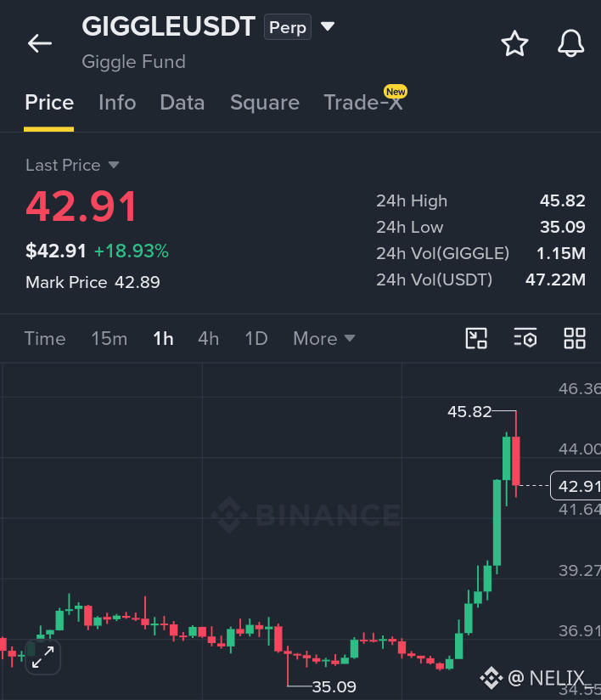The width and height of the screenshot is (601, 700).
Task: Click the 44.00 axis price label
Action: 580,449
